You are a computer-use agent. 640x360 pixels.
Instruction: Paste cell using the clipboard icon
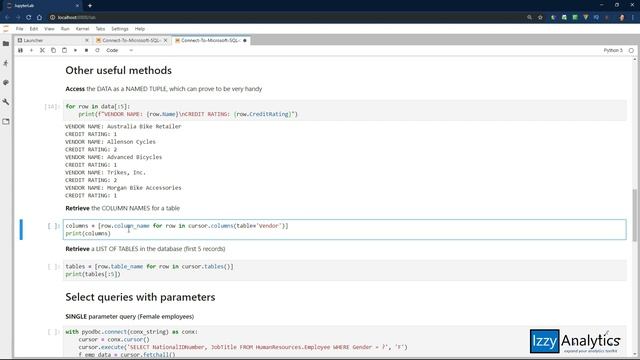tap(64, 50)
